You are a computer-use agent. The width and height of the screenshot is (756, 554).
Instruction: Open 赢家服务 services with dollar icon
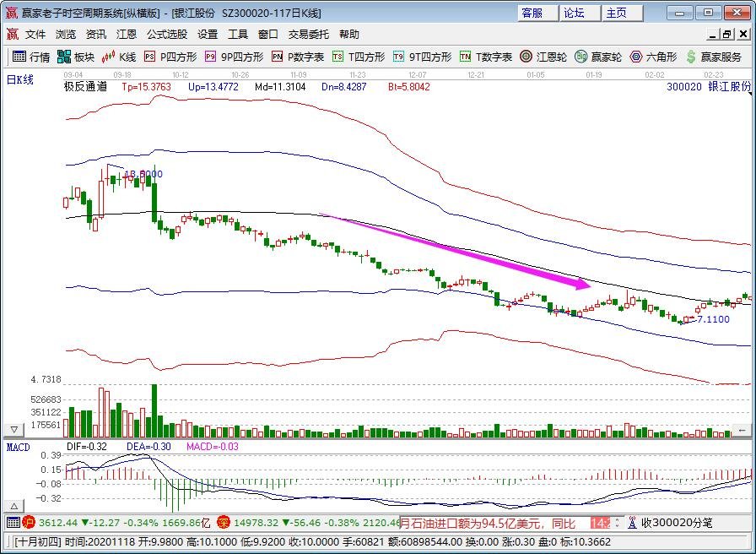coord(713,57)
